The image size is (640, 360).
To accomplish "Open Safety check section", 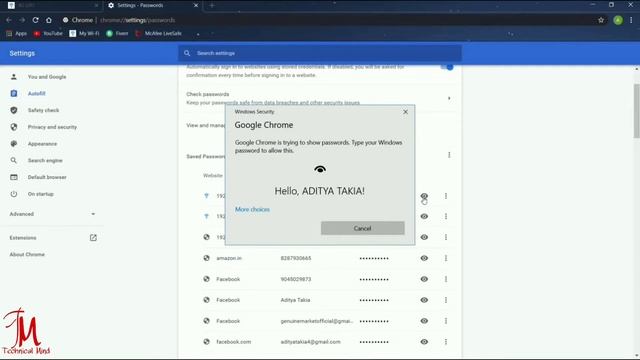I will point(43,110).
